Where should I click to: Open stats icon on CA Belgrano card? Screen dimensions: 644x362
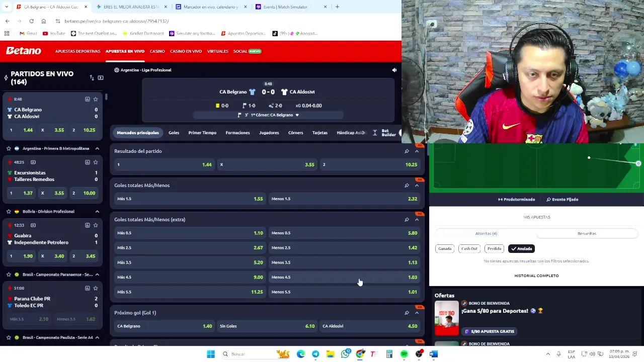(x=87, y=99)
